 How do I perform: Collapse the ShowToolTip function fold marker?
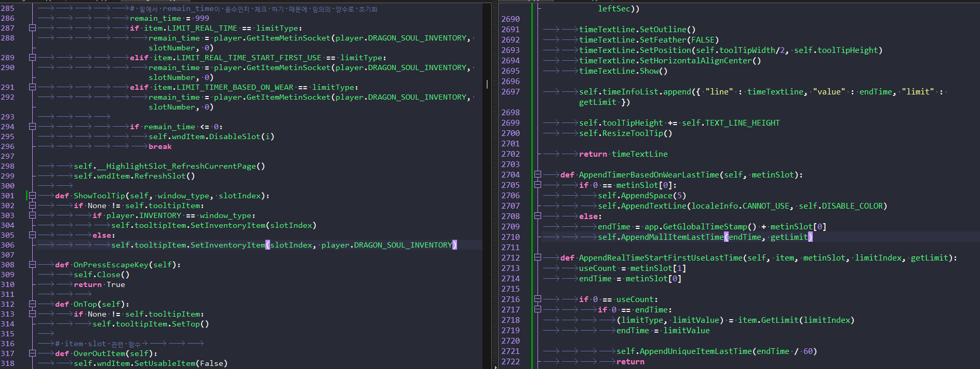tap(32, 196)
